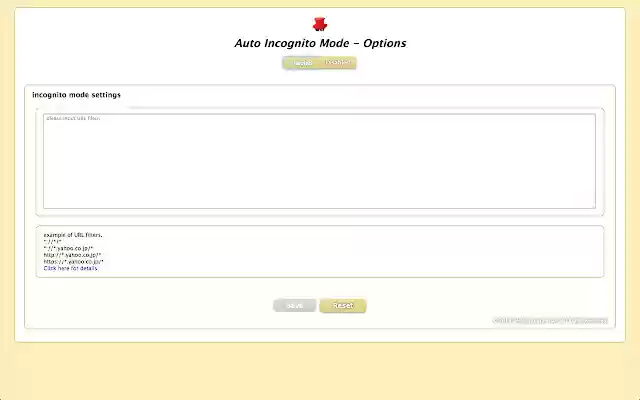Click the save button

pos(294,305)
